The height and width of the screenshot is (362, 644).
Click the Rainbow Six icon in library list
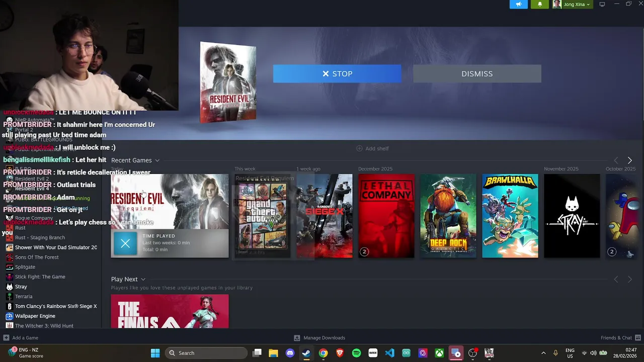click(9, 306)
